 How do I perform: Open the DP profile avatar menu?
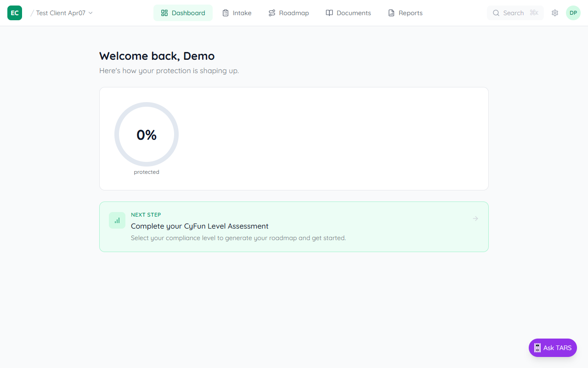pyautogui.click(x=573, y=13)
